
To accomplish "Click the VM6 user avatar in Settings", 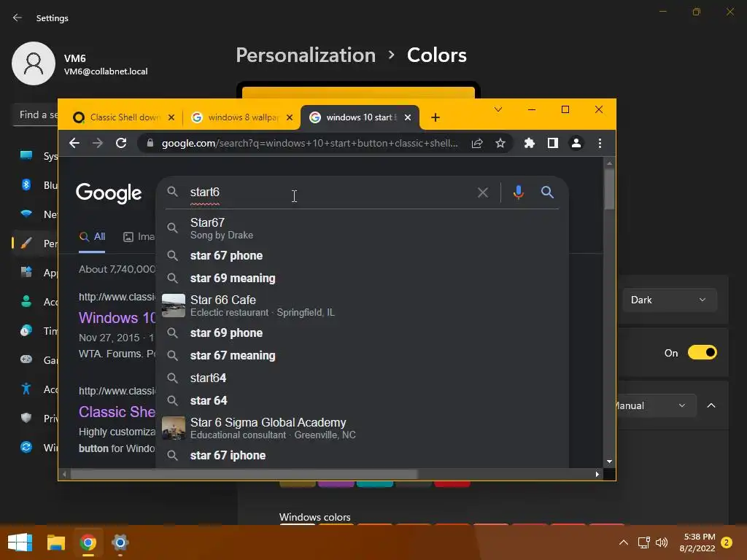I will pos(34,63).
